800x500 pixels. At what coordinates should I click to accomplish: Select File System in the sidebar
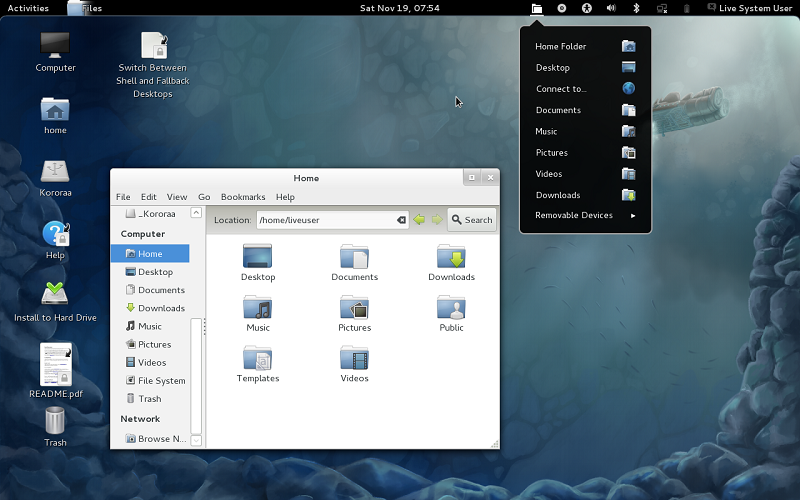pos(161,381)
